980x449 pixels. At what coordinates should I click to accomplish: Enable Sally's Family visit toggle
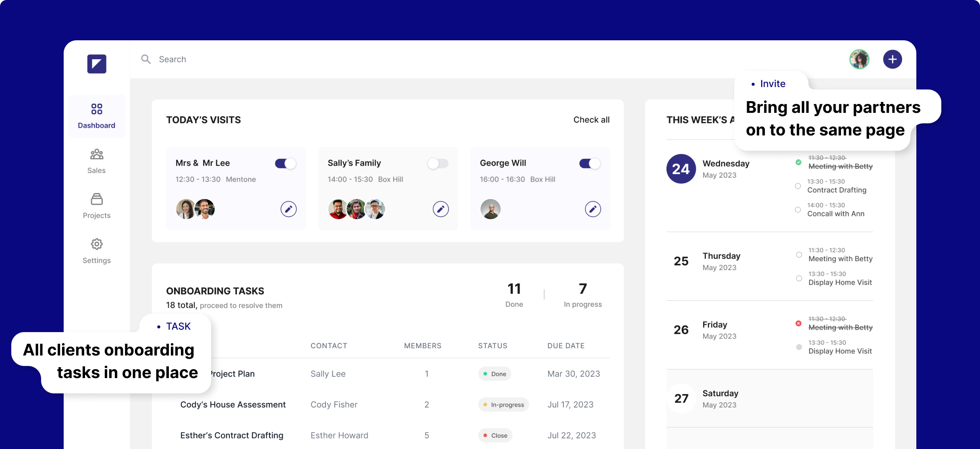point(438,163)
